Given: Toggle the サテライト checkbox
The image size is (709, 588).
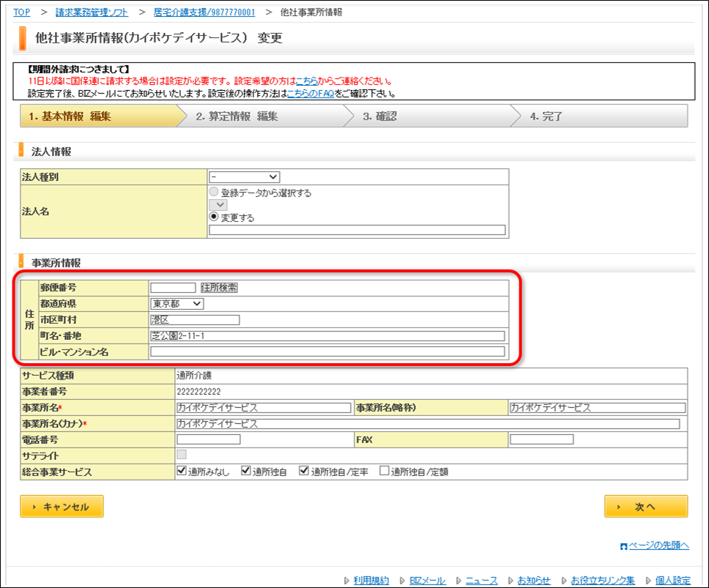Looking at the screenshot, I should (182, 454).
